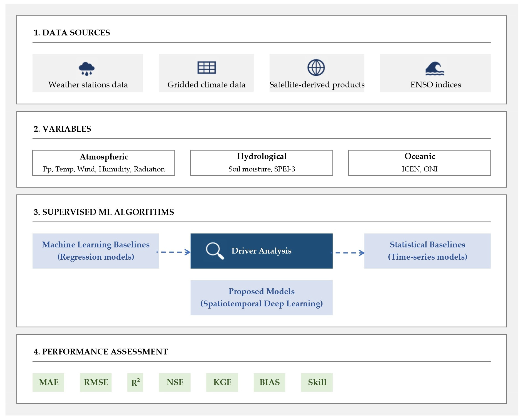
Task: Click the dashed arrow toward Statistical Baselines
Action: click(x=348, y=253)
